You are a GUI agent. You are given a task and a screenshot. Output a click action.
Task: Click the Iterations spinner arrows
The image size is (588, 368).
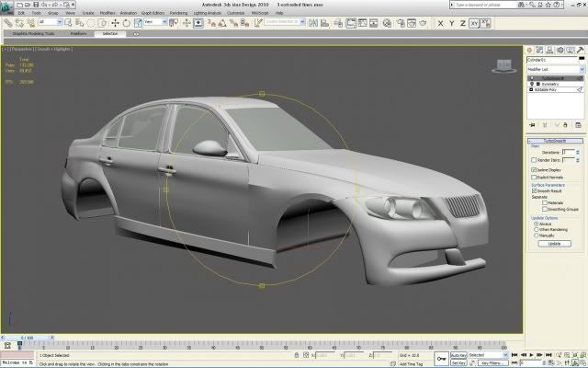578,152
